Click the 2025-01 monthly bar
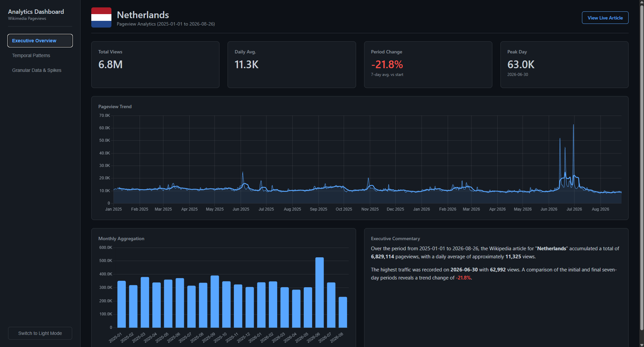The image size is (644, 347). 121,304
